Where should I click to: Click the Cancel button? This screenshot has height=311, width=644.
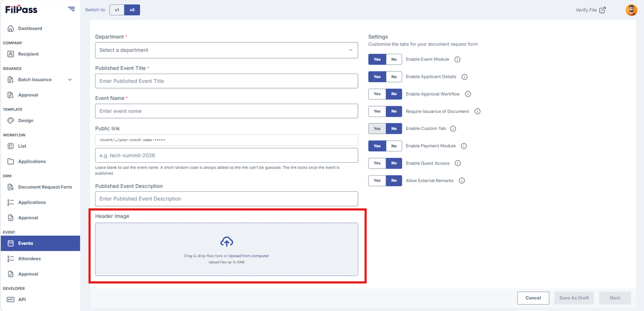pyautogui.click(x=533, y=298)
